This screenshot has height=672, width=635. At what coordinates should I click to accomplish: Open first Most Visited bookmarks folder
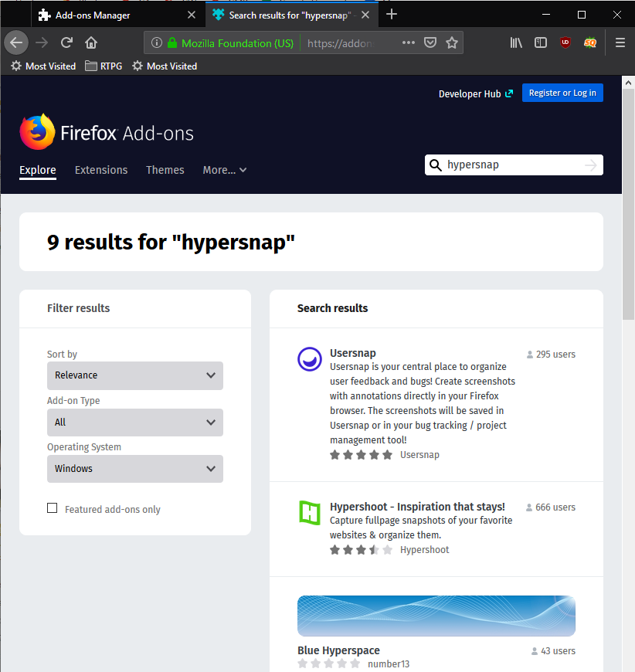(x=43, y=66)
